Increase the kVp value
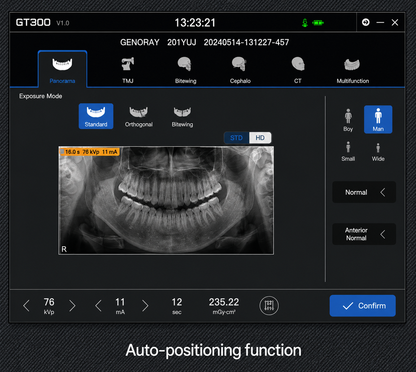Screen dimensions: 416x372 [x=72, y=306]
